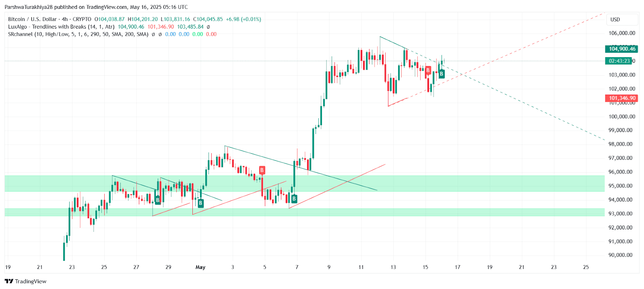This screenshot has width=644, height=289.
Task: Click the upper green support zone band
Action: point(305,183)
